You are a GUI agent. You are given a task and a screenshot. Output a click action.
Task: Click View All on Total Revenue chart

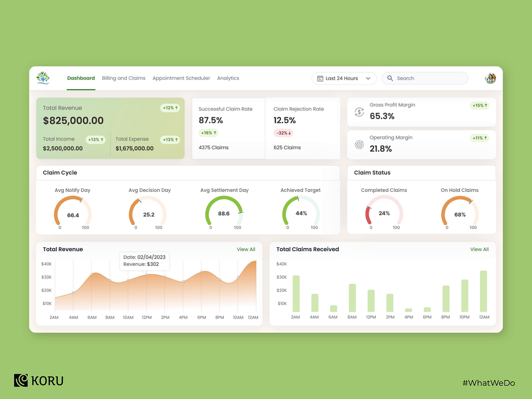[246, 249]
